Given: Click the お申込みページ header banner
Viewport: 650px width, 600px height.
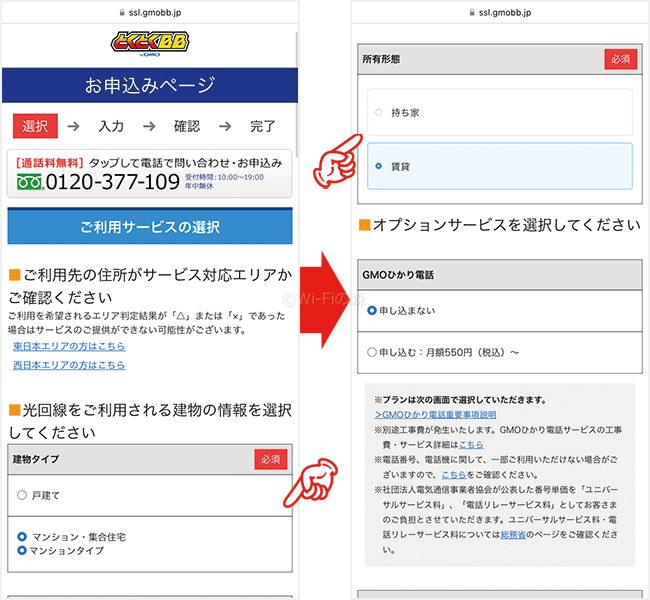Looking at the screenshot, I should pos(150,85).
